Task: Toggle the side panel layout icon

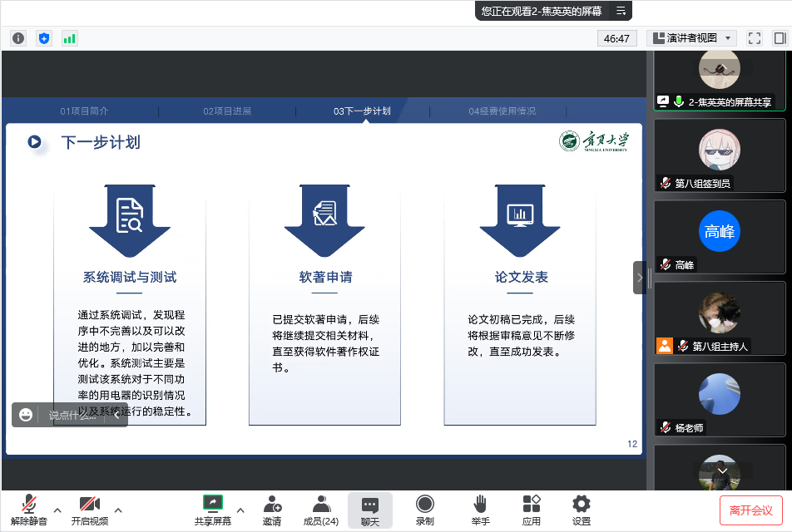Action: coord(780,38)
